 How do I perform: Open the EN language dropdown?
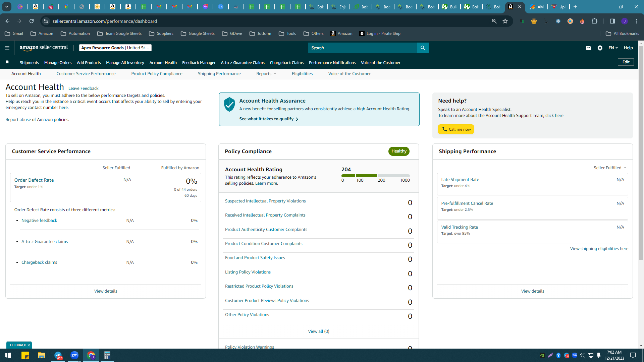(613, 48)
